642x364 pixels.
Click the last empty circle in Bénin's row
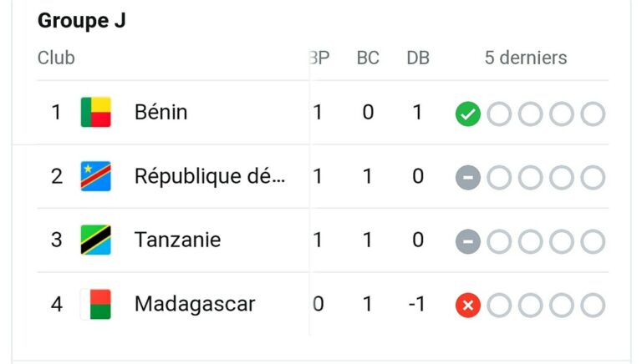click(x=593, y=114)
